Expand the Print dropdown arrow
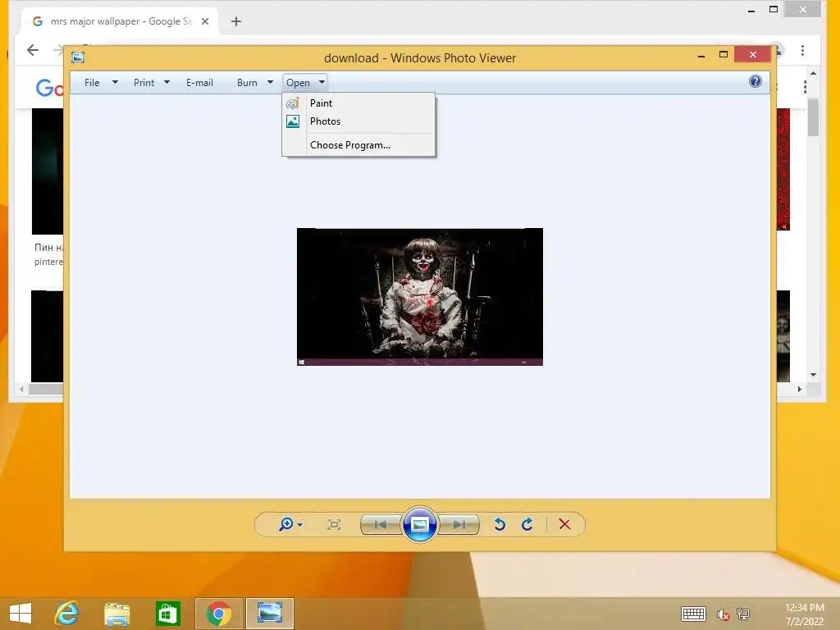This screenshot has width=840, height=630. point(167,82)
